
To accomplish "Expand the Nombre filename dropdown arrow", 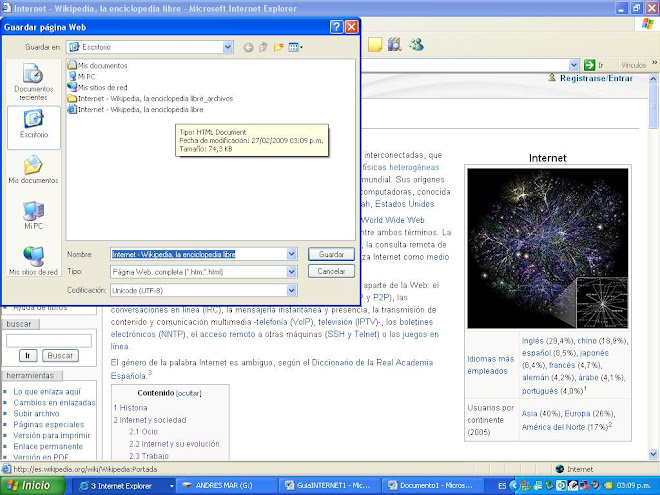I will click(x=292, y=254).
